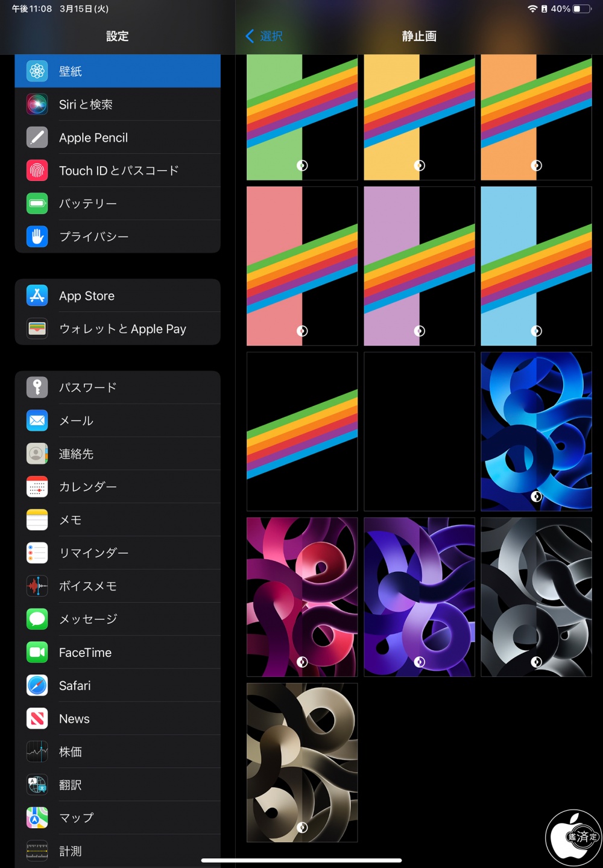The image size is (603, 868).
Task: Select the starlight beige swirl wallpaper
Action: pyautogui.click(x=302, y=762)
